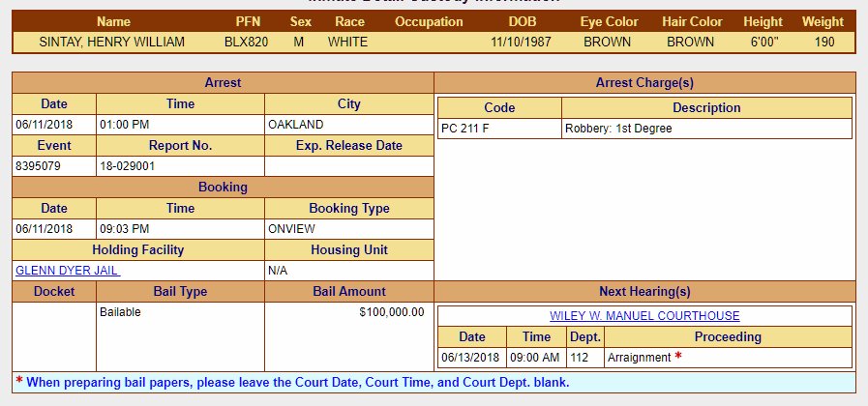This screenshot has height=406, width=868.
Task: Click the Arrest Charge(s) section header
Action: pyautogui.click(x=644, y=83)
